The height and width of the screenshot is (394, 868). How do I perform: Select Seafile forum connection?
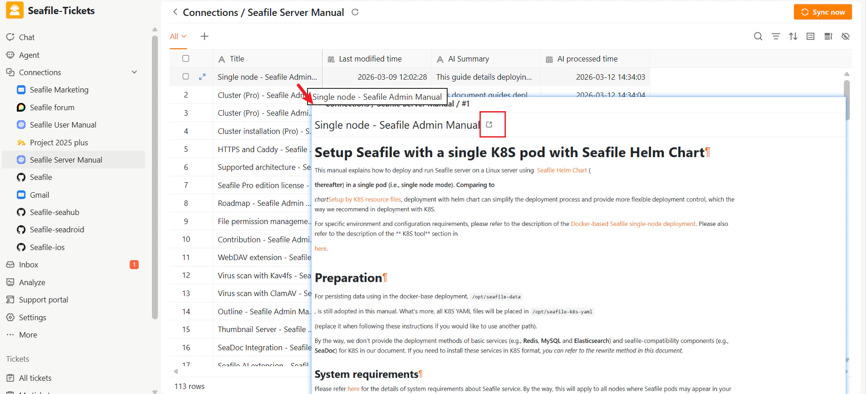click(52, 107)
